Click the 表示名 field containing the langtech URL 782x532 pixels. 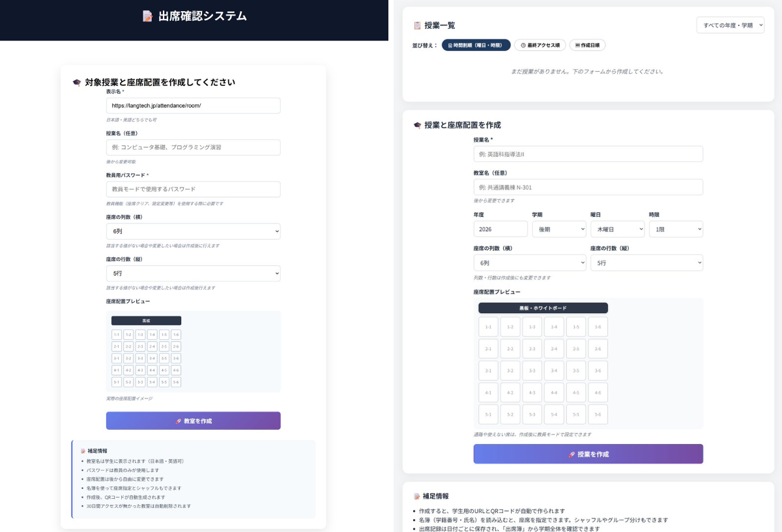click(x=194, y=105)
